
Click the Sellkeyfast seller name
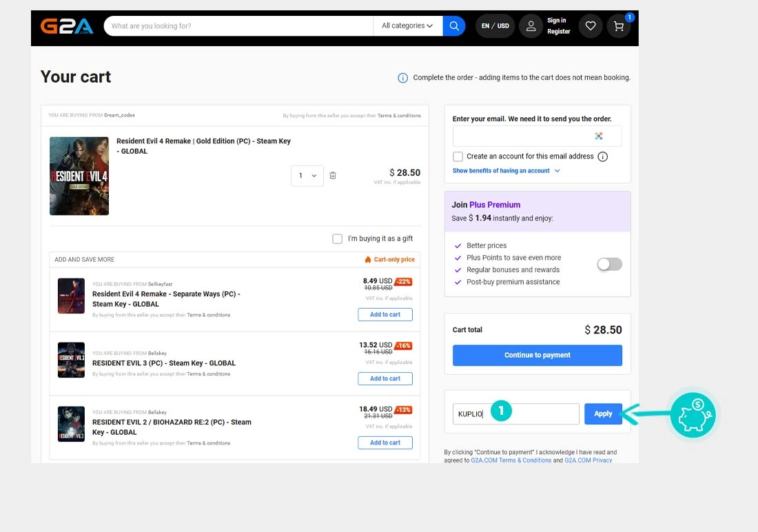click(x=160, y=285)
